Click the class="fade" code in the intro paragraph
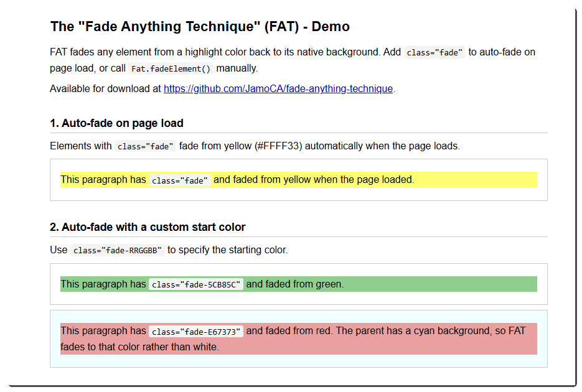The width and height of the screenshot is (582, 392). 434,52
